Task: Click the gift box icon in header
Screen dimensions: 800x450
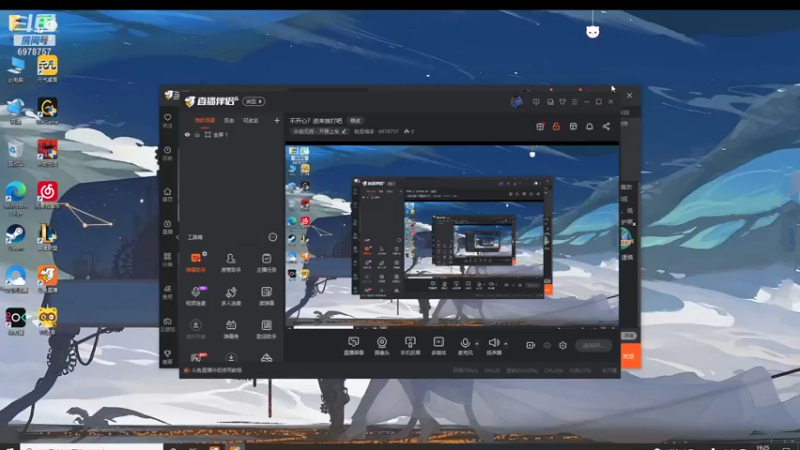Action: 540,127
